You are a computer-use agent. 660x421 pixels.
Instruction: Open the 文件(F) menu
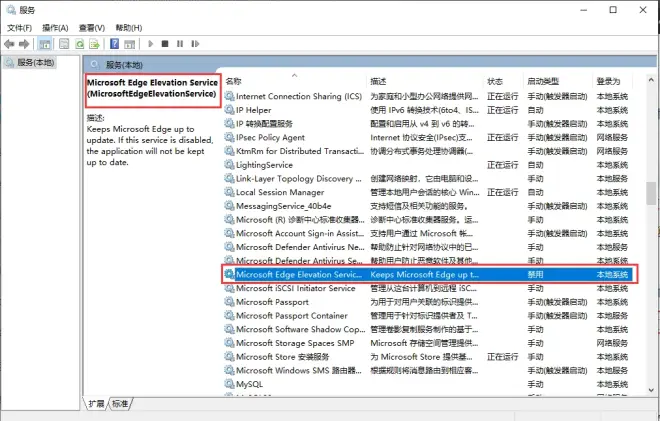[19, 28]
